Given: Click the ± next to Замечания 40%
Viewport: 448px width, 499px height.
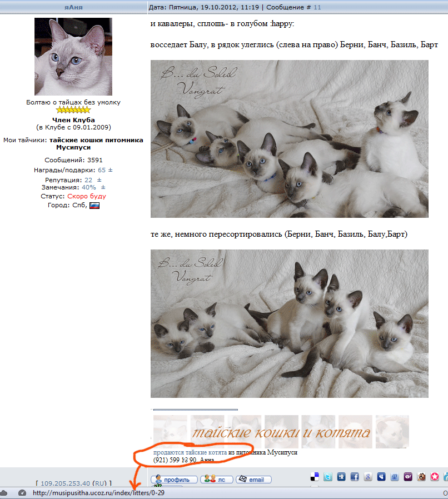Looking at the screenshot, I should pyautogui.click(x=103, y=187).
